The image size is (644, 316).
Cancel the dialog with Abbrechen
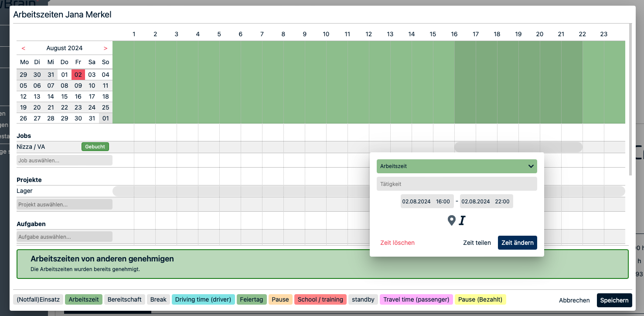click(x=574, y=300)
